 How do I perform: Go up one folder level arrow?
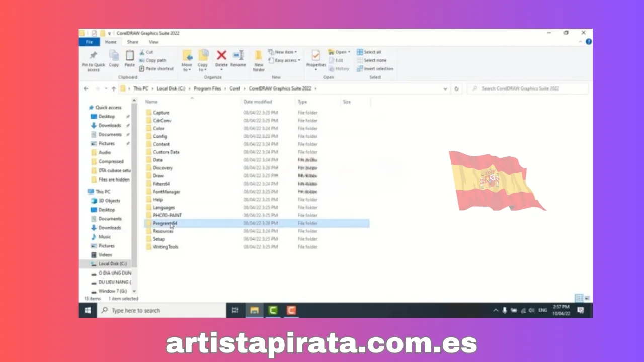click(114, 89)
